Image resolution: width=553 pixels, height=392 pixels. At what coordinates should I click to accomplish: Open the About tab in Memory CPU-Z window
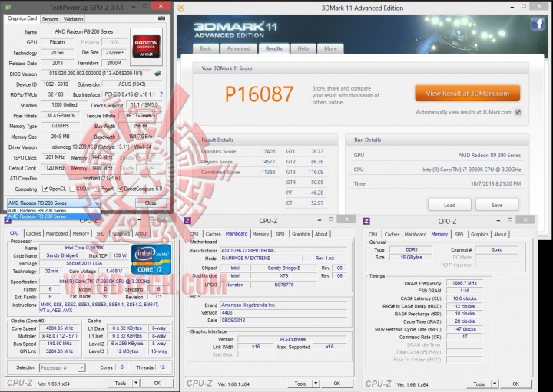[500, 234]
